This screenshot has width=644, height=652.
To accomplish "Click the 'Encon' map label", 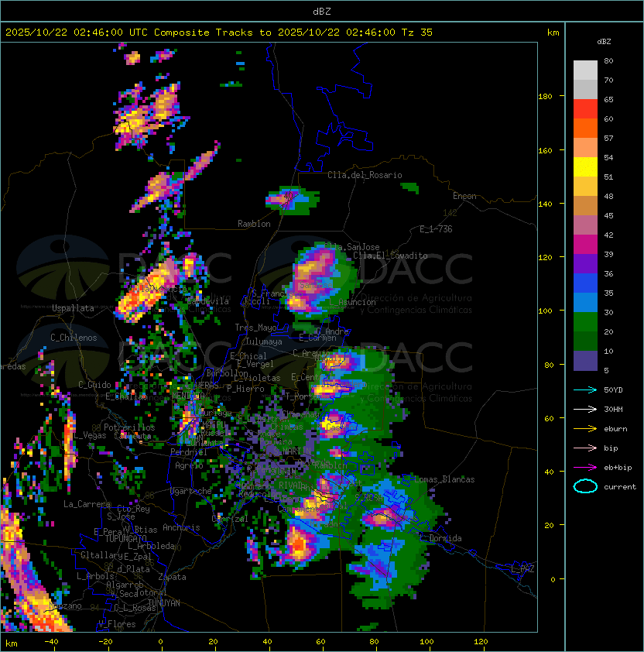I will point(464,196).
